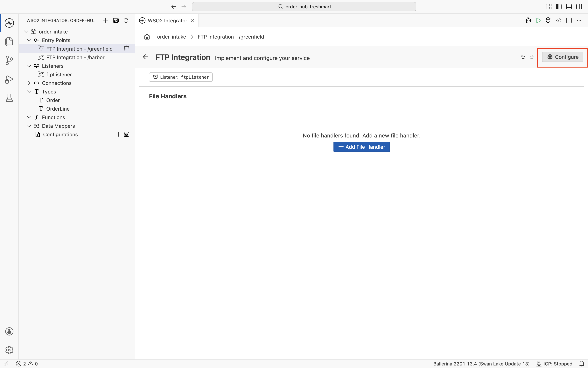This screenshot has height=368, width=588.
Task: Click the undo arrow near Configure
Action: [523, 57]
